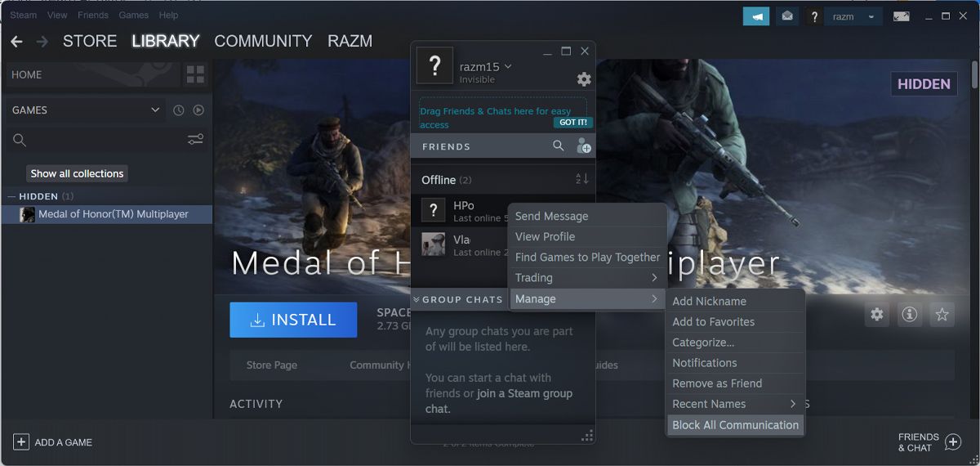Click the library search magnifier icon
The width and height of the screenshot is (980, 466).
[20, 141]
